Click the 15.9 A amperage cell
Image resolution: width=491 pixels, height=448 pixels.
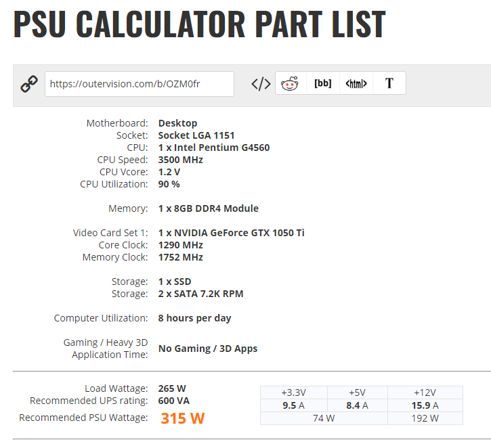pos(425,405)
